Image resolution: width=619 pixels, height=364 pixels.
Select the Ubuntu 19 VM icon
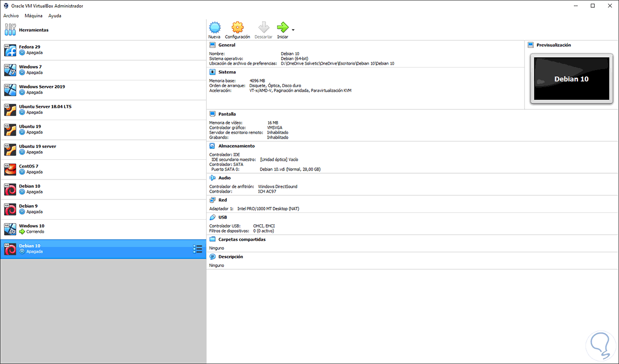pyautogui.click(x=10, y=129)
